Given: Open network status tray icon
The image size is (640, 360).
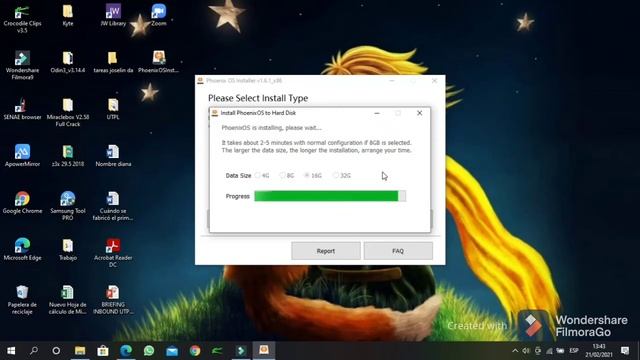Looking at the screenshot, I should (549, 351).
